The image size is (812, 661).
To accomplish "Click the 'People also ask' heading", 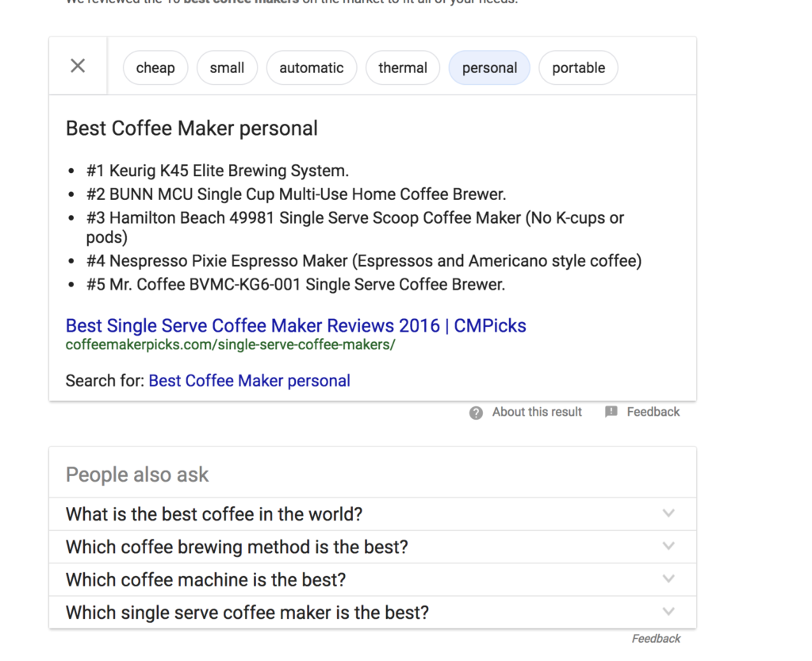I will (x=137, y=475).
